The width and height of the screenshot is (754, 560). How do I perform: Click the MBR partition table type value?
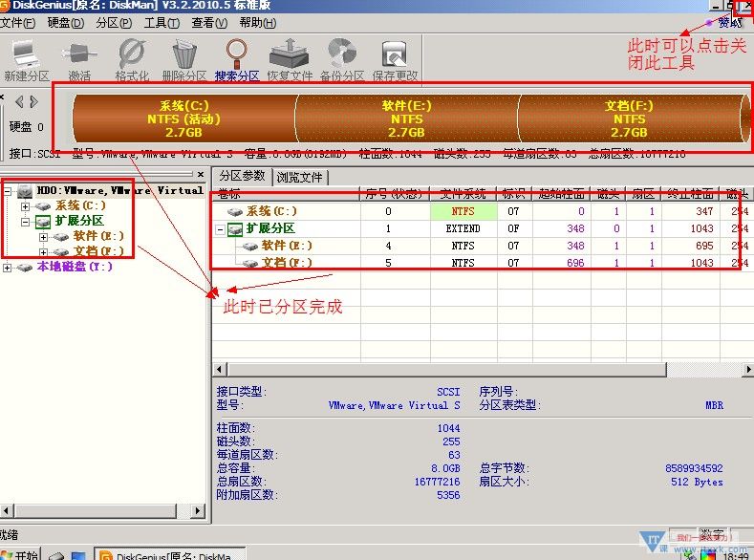tap(714, 405)
